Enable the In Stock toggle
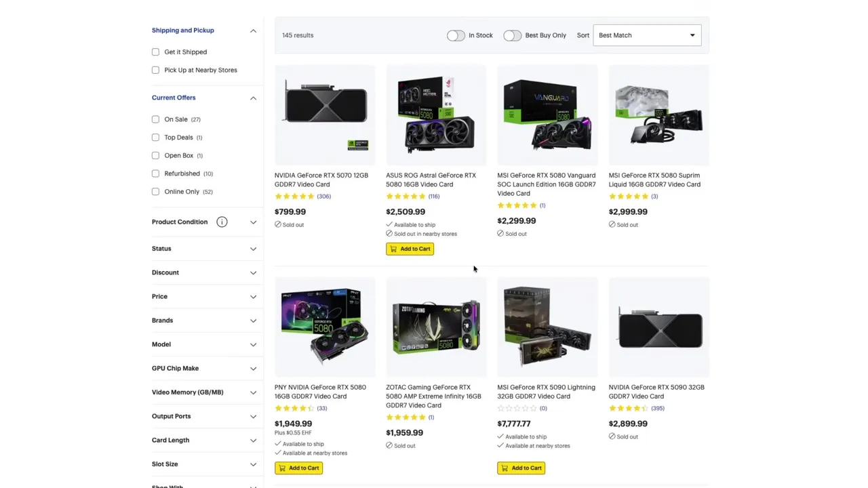Image resolution: width=868 pixels, height=488 pixels. coord(456,35)
